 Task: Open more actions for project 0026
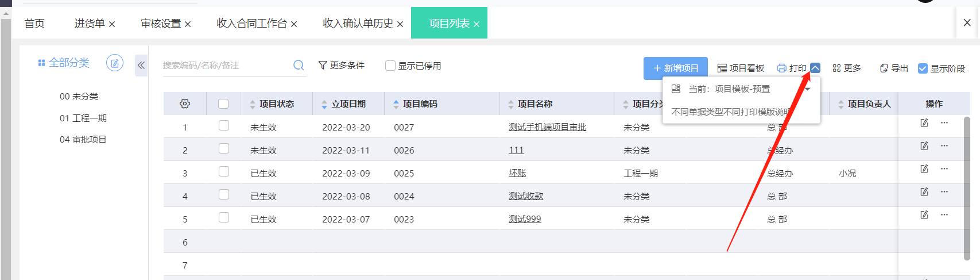click(x=944, y=146)
